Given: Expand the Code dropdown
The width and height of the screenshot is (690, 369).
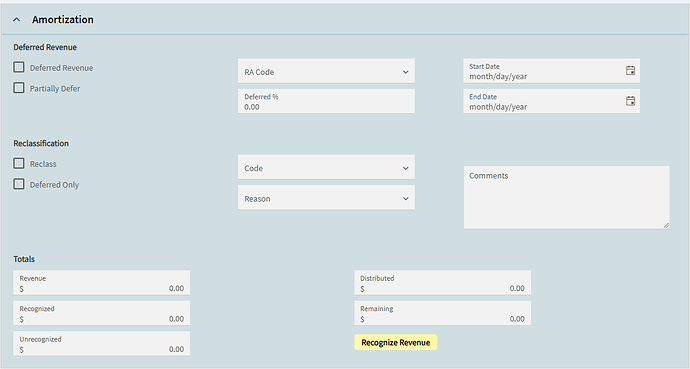Looking at the screenshot, I should click(x=326, y=167).
